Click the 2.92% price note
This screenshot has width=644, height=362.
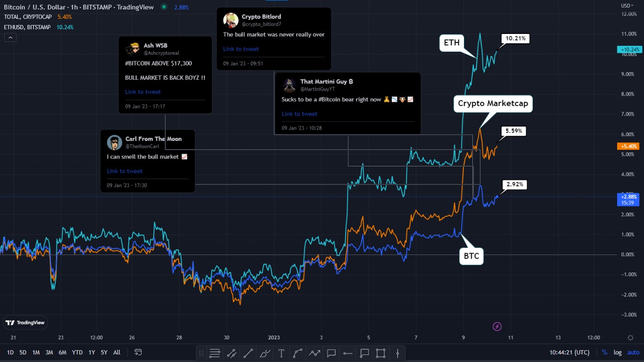coord(515,184)
